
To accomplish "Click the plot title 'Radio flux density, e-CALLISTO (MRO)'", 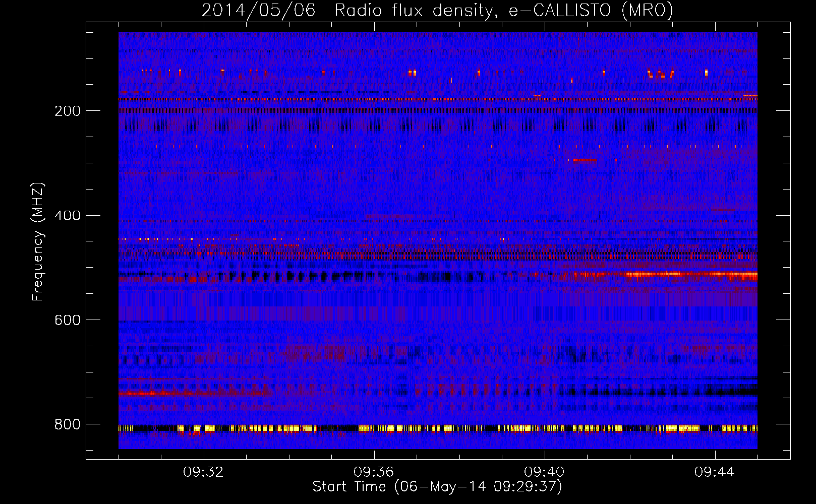I will click(x=504, y=10).
